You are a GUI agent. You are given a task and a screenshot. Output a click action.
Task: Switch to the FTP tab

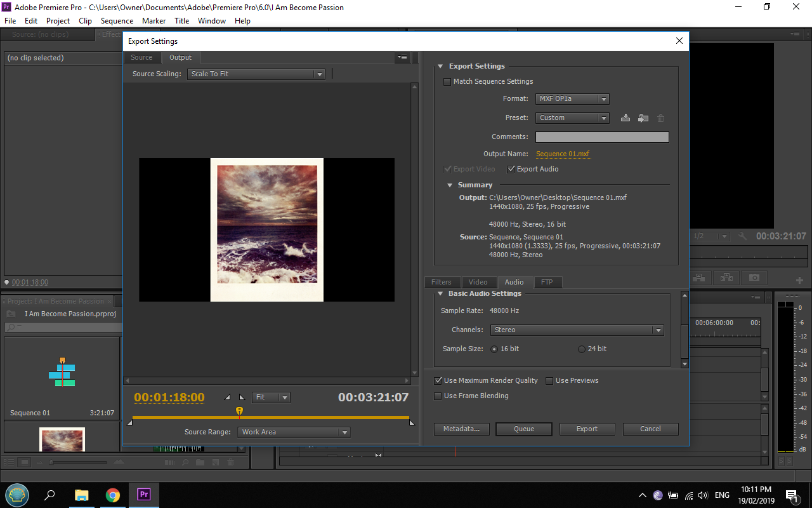pyautogui.click(x=546, y=283)
